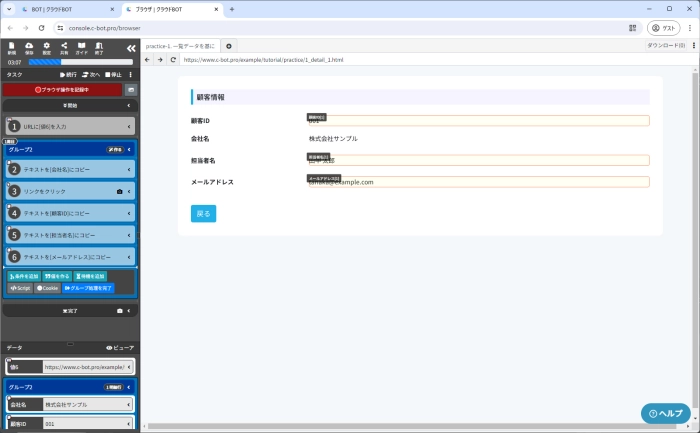Click the 保存 cloud save icon
The height and width of the screenshot is (433, 700).
tap(29, 47)
